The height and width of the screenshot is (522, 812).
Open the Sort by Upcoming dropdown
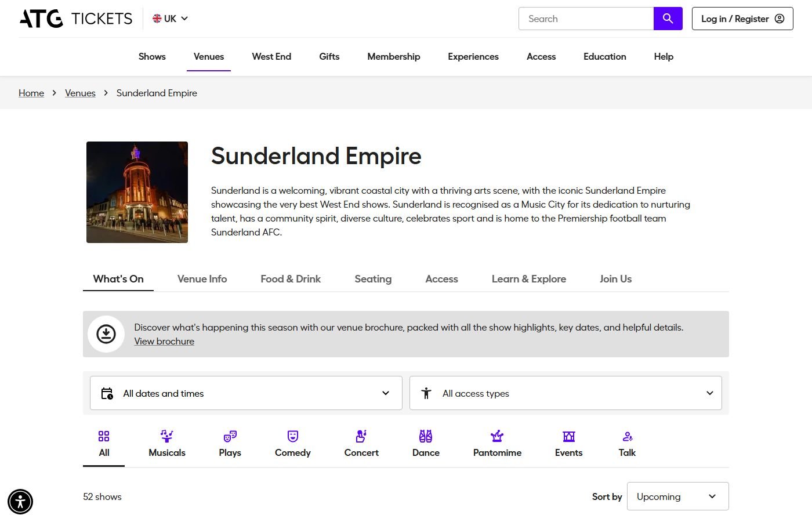coord(678,496)
